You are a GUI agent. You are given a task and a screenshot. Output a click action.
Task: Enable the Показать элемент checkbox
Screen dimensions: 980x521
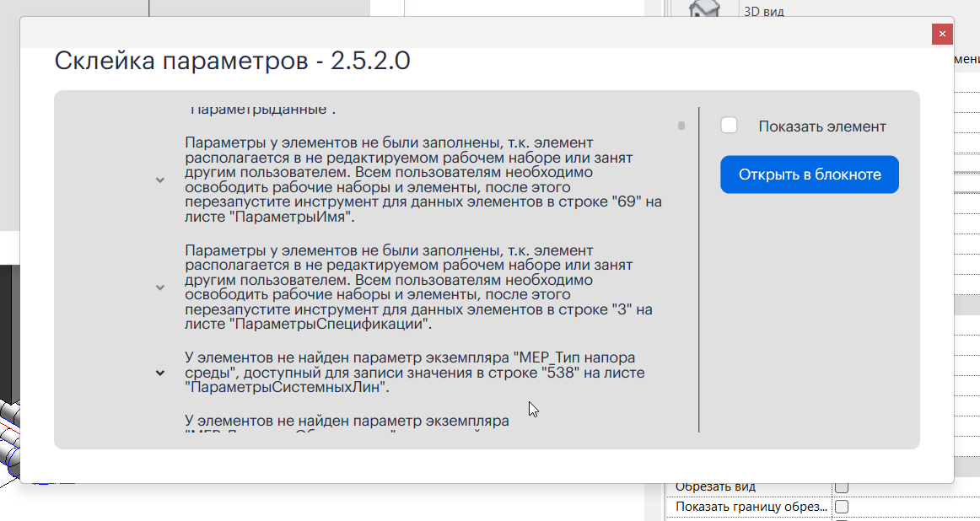click(x=730, y=126)
